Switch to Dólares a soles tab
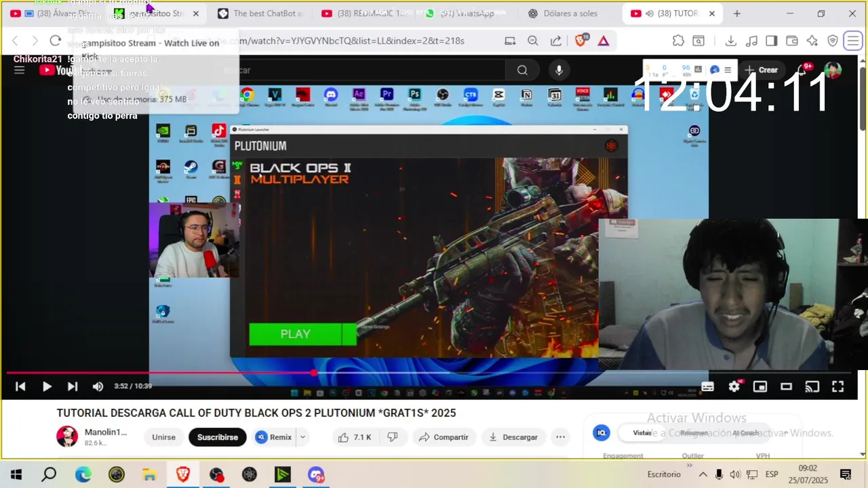This screenshot has width=868, height=488. (570, 14)
